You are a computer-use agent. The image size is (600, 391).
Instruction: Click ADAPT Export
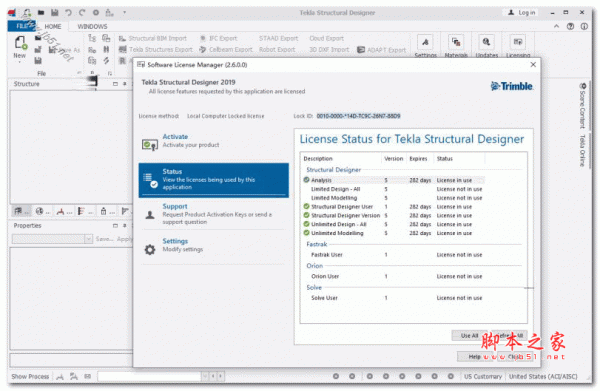pyautogui.click(x=382, y=50)
